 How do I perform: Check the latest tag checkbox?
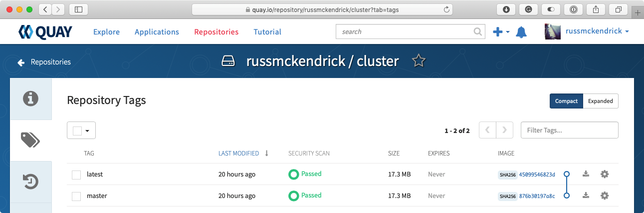click(x=76, y=174)
